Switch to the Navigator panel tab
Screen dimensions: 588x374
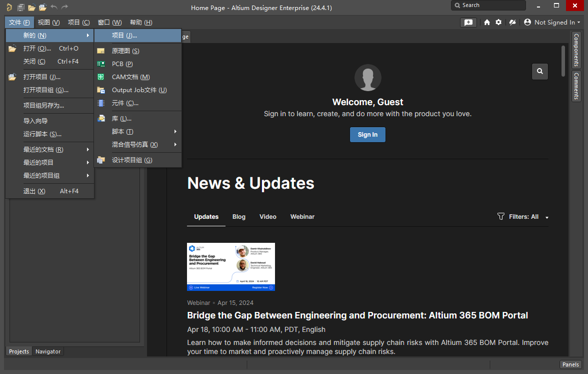click(x=48, y=351)
